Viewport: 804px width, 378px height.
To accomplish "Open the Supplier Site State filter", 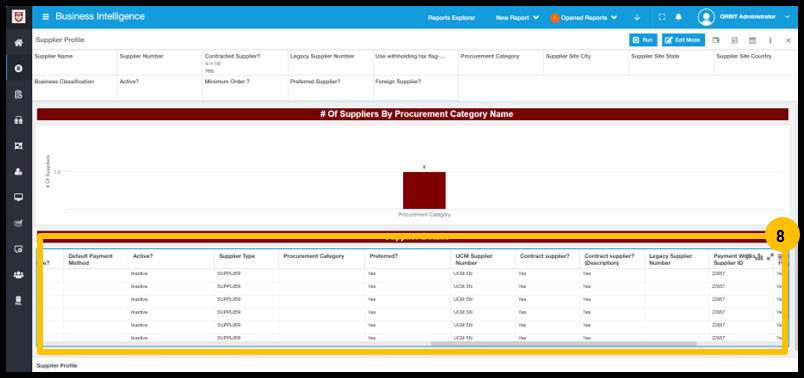I will (x=671, y=63).
